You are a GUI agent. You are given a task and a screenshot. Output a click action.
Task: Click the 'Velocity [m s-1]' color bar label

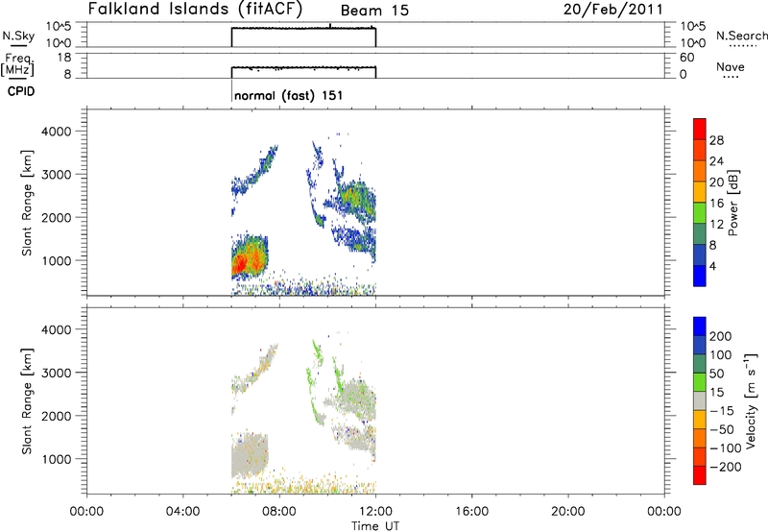pos(751,400)
